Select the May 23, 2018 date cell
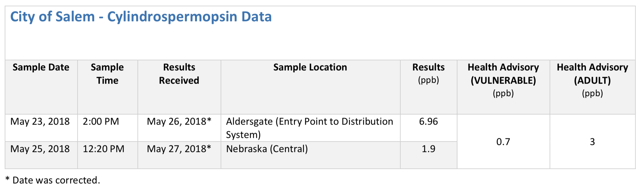 tap(40, 121)
